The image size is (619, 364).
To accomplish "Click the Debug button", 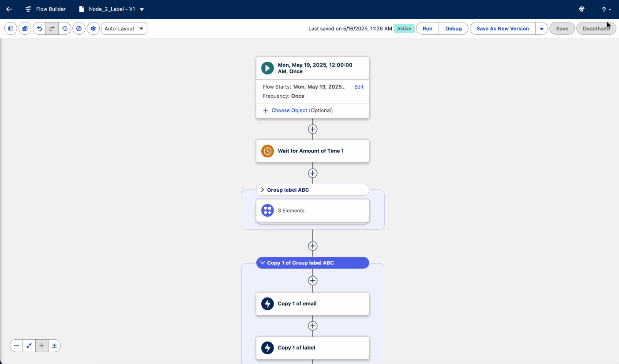I will pos(454,29).
